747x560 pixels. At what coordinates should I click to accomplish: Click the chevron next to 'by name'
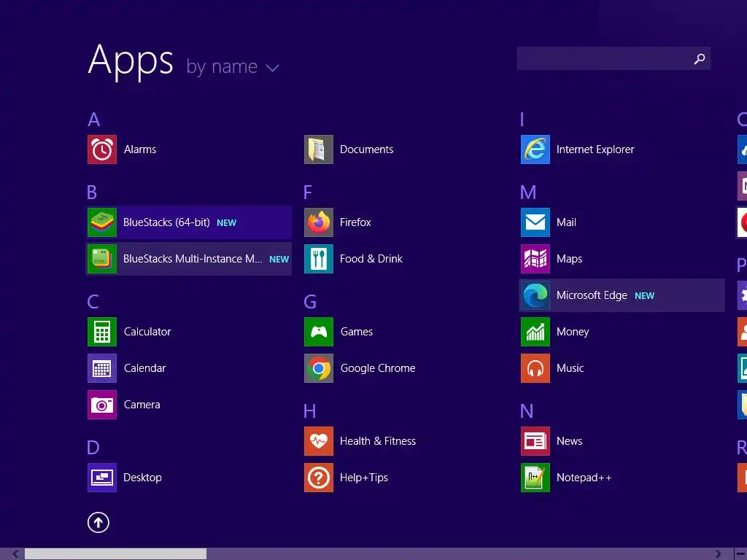point(273,68)
